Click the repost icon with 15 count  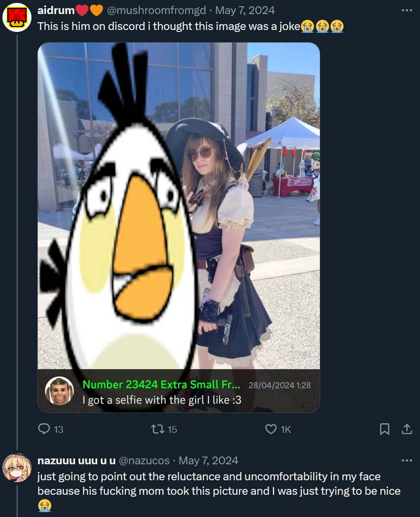pos(156,429)
